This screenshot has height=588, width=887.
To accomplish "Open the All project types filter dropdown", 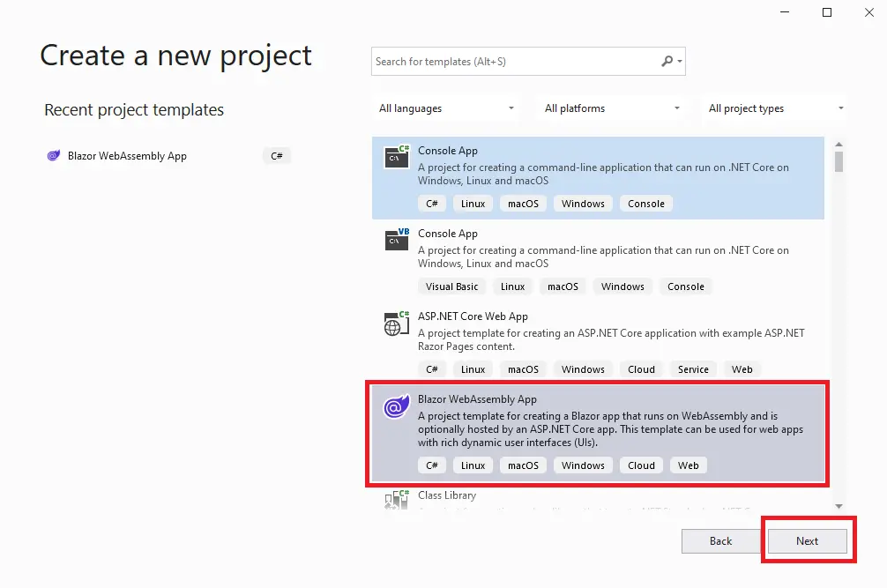I will point(776,108).
